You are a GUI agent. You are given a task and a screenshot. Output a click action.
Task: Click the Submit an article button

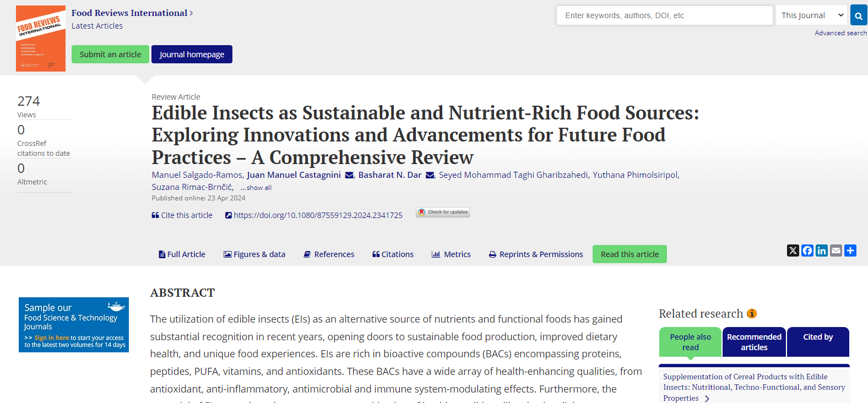tap(110, 54)
